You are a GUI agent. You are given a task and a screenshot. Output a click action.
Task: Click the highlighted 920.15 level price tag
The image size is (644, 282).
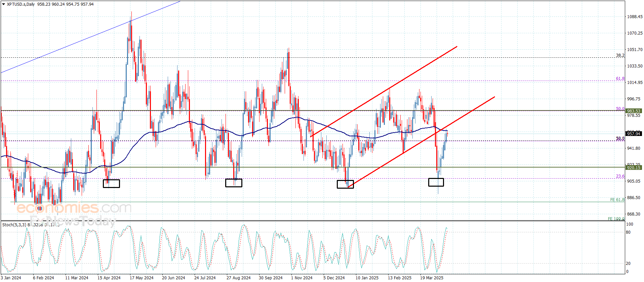coord(634,168)
